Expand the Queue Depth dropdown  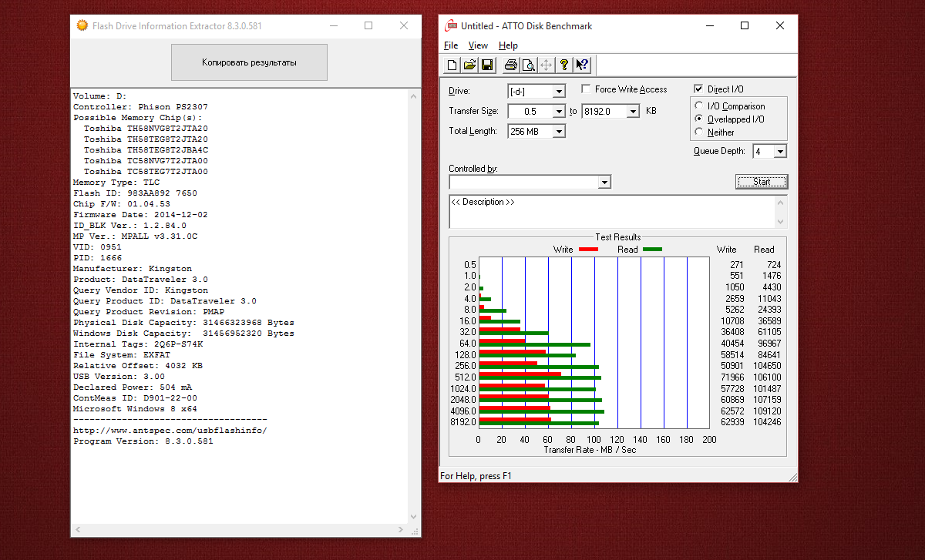point(780,152)
